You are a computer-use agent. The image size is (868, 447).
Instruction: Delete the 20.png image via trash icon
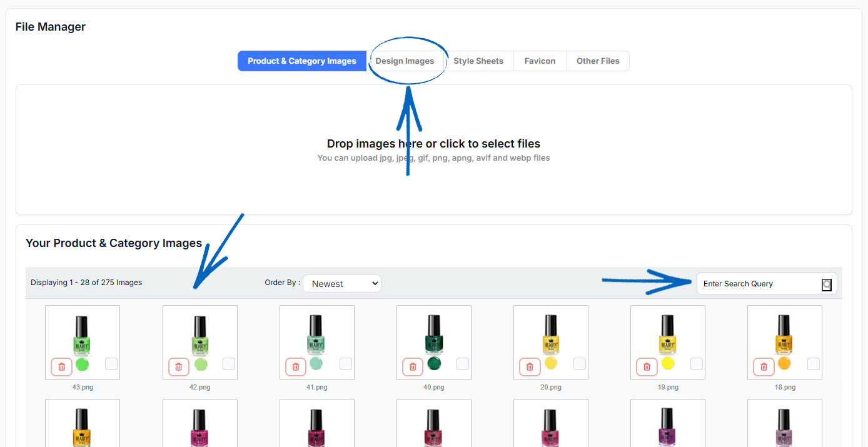(530, 367)
